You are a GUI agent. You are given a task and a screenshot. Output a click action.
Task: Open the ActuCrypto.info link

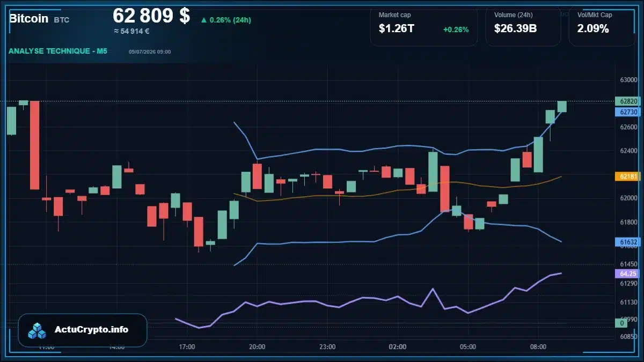[x=91, y=330]
